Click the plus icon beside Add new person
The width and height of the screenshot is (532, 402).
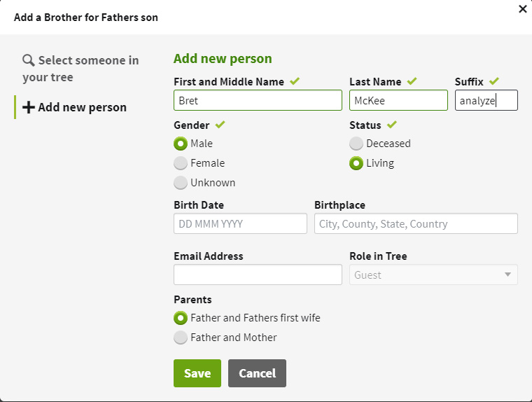(29, 107)
